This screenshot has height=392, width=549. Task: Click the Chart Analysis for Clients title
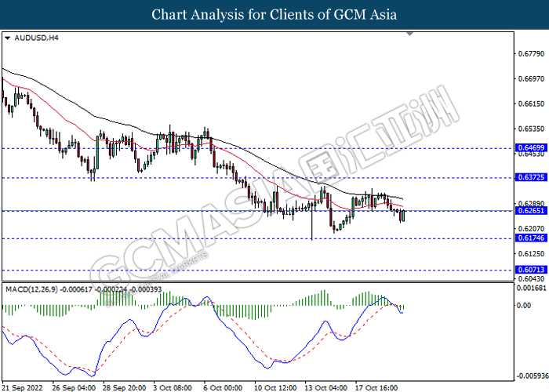[274, 14]
